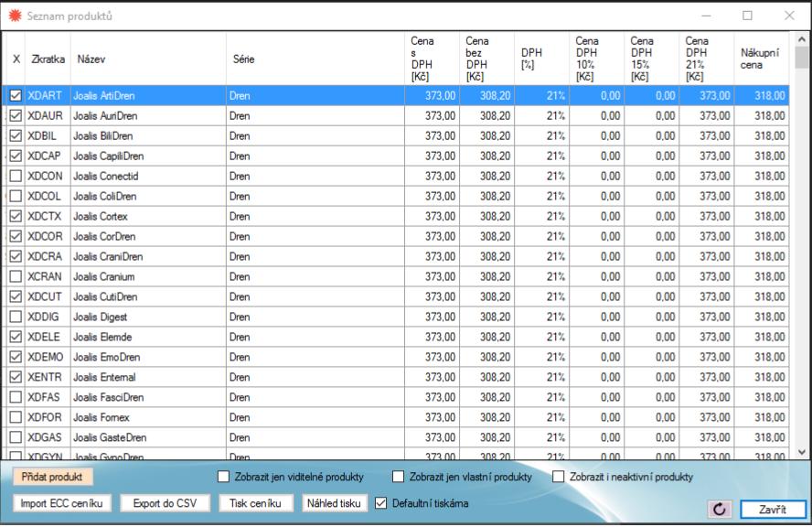Select the 'Joalis CutiDren' name cell
The width and height of the screenshot is (812, 527).
click(x=148, y=297)
